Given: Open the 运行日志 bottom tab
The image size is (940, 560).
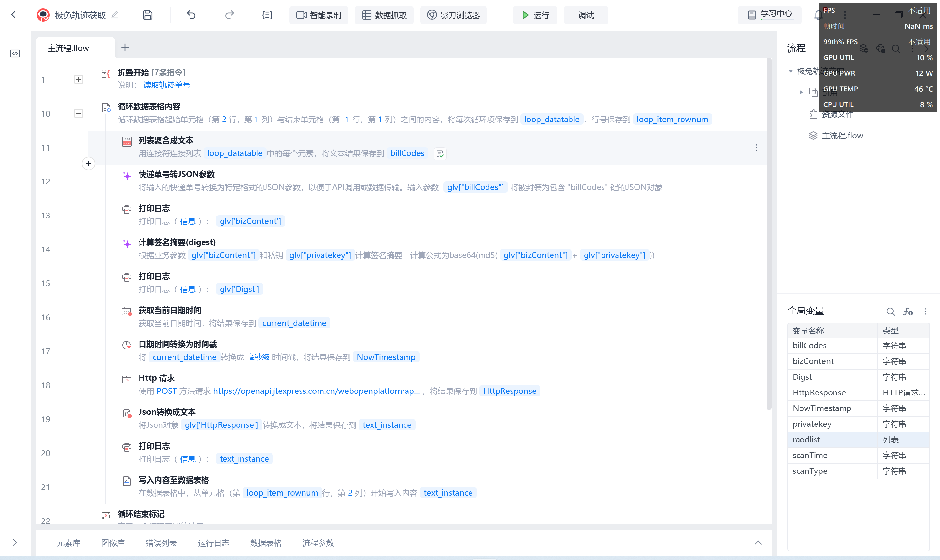Looking at the screenshot, I should click(x=213, y=543).
